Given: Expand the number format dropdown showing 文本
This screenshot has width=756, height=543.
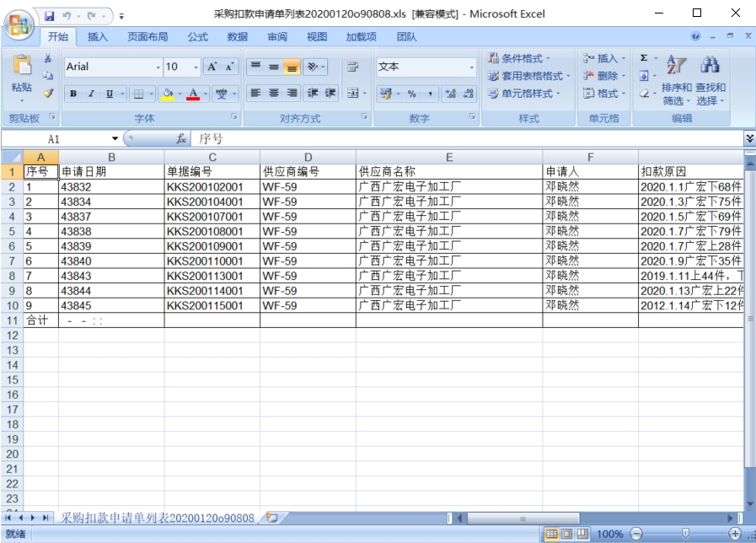Looking at the screenshot, I should tap(472, 67).
